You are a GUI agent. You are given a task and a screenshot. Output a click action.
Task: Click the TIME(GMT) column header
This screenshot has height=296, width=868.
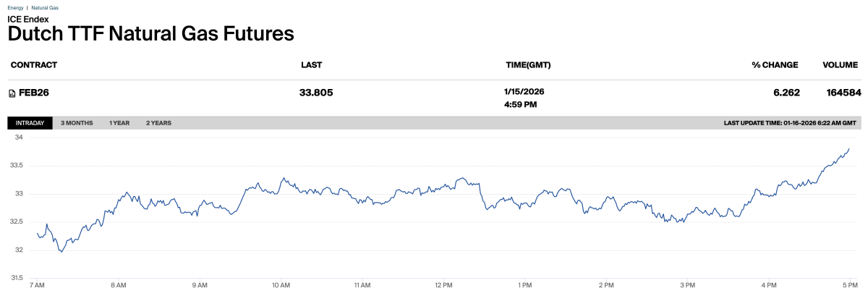click(528, 65)
